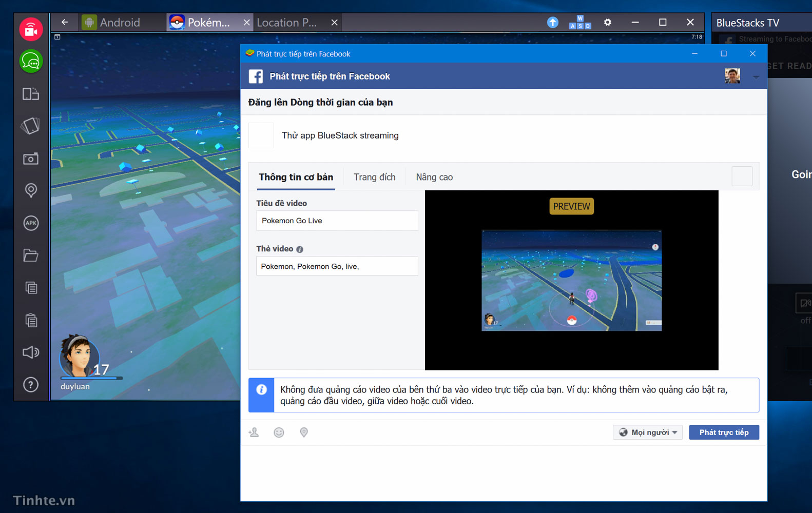Click the rotate screen sidebar icon
The height and width of the screenshot is (513, 812).
pos(31,126)
